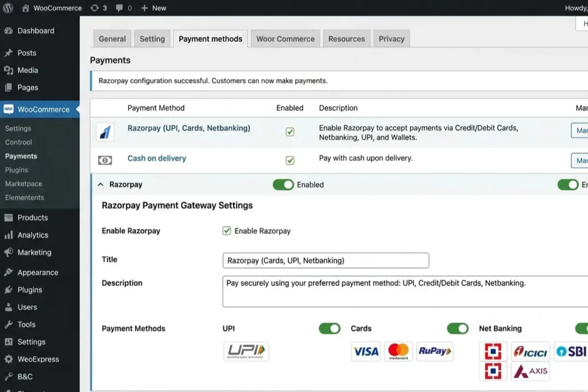
Task: Open the Elementents submenu item
Action: click(24, 198)
